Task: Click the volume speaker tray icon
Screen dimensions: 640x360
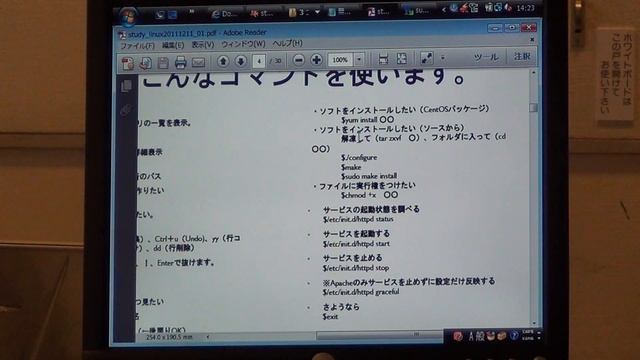Action: pyautogui.click(x=508, y=7)
